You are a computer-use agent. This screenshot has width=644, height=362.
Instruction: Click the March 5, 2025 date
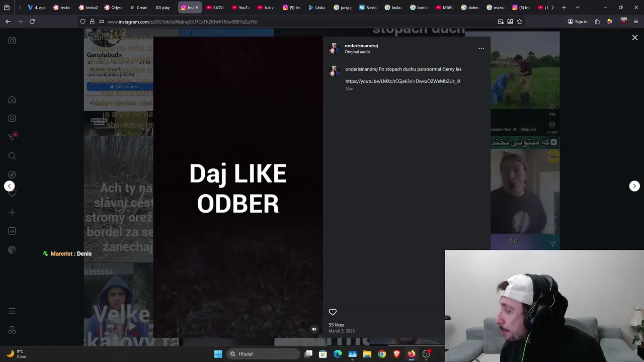pyautogui.click(x=342, y=331)
